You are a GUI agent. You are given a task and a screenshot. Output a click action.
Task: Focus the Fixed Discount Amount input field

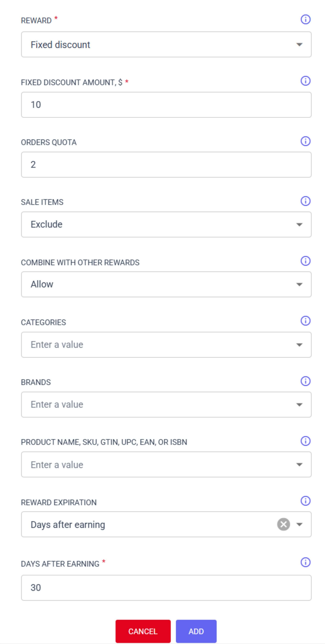pos(166,105)
